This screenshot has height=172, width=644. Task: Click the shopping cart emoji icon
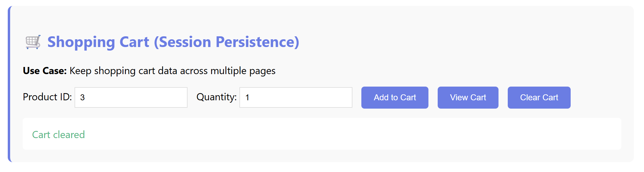click(x=33, y=42)
